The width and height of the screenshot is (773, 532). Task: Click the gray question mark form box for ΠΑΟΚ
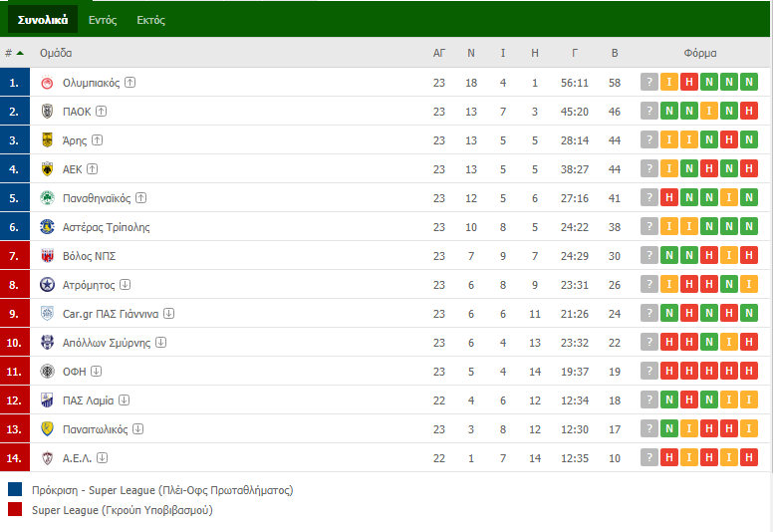click(x=649, y=111)
